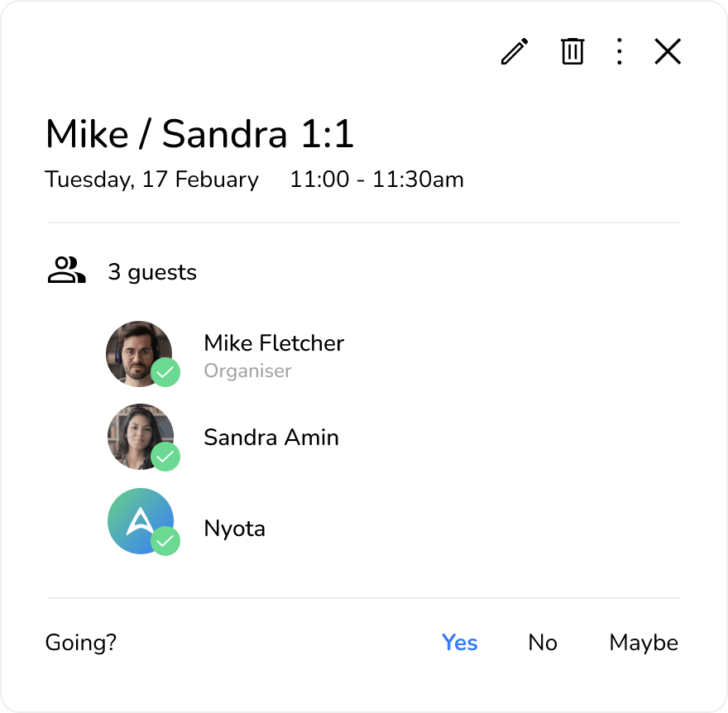The height and width of the screenshot is (713, 728).
Task: Pick Maybe as your RSVP response
Action: pos(644,643)
